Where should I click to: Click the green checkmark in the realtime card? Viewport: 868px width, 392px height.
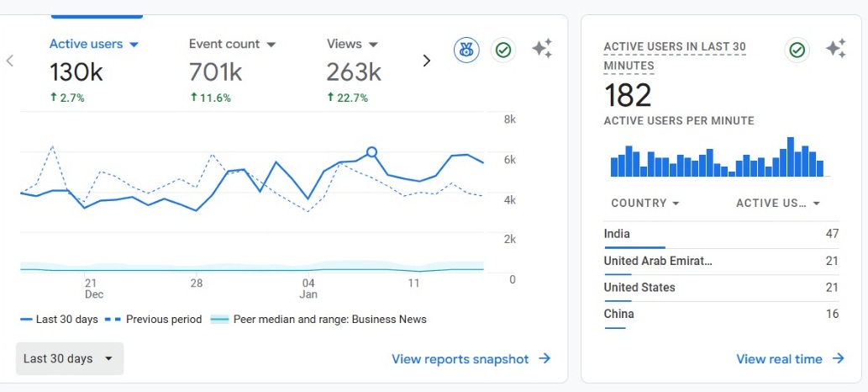click(x=797, y=50)
